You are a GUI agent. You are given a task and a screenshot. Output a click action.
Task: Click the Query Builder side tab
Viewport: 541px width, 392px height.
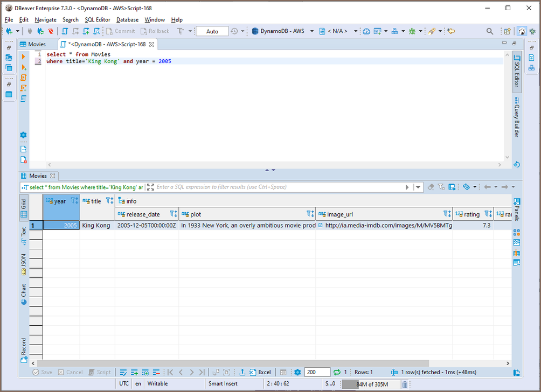pos(516,117)
